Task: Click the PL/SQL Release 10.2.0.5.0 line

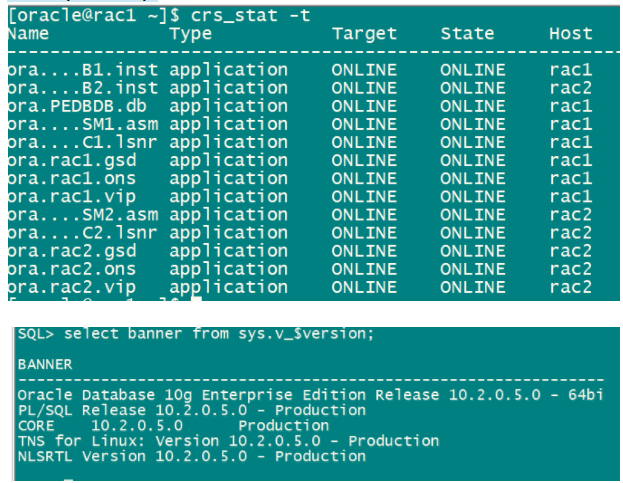Action: coord(192,410)
